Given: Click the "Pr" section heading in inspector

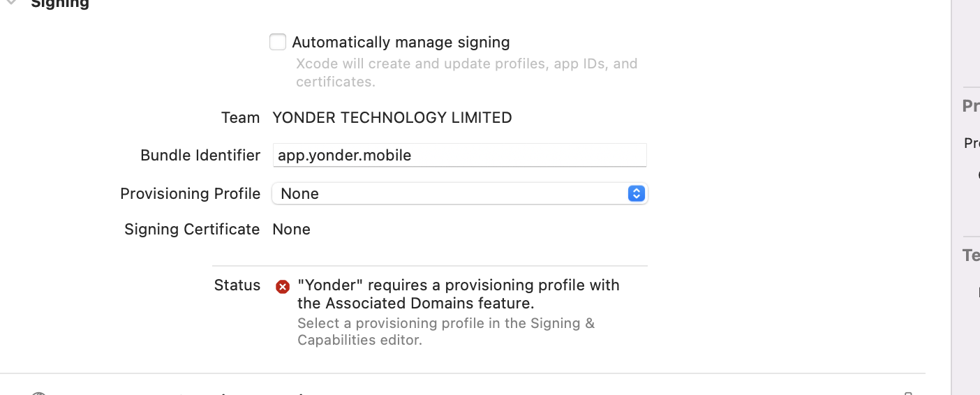Looking at the screenshot, I should click(970, 106).
